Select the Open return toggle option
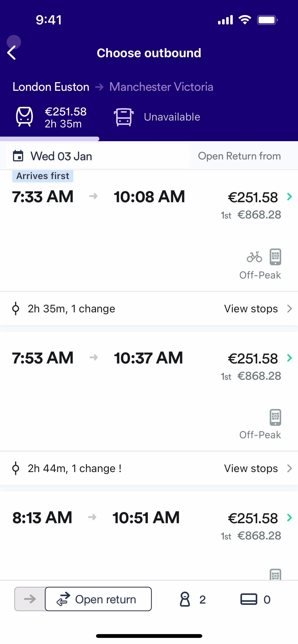 point(98,599)
